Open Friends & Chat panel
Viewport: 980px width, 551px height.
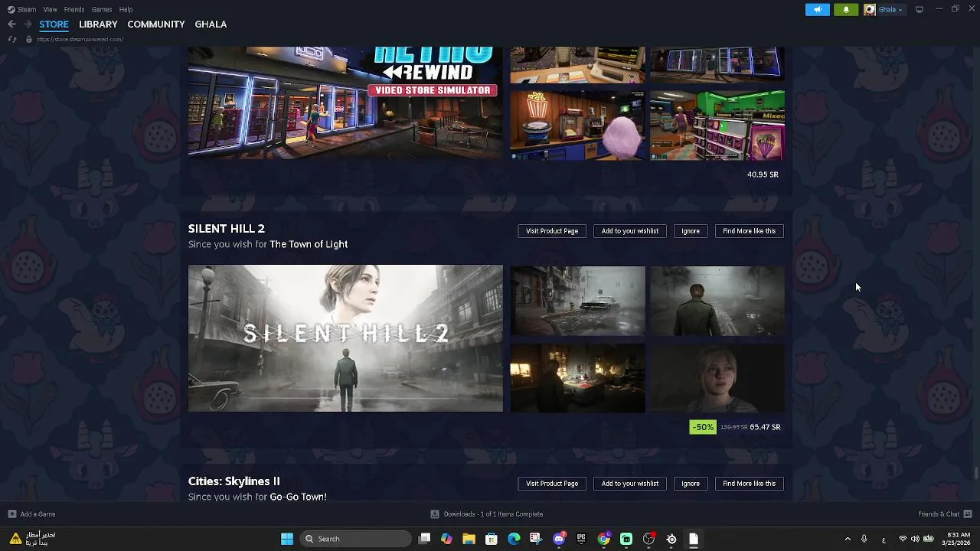[945, 514]
